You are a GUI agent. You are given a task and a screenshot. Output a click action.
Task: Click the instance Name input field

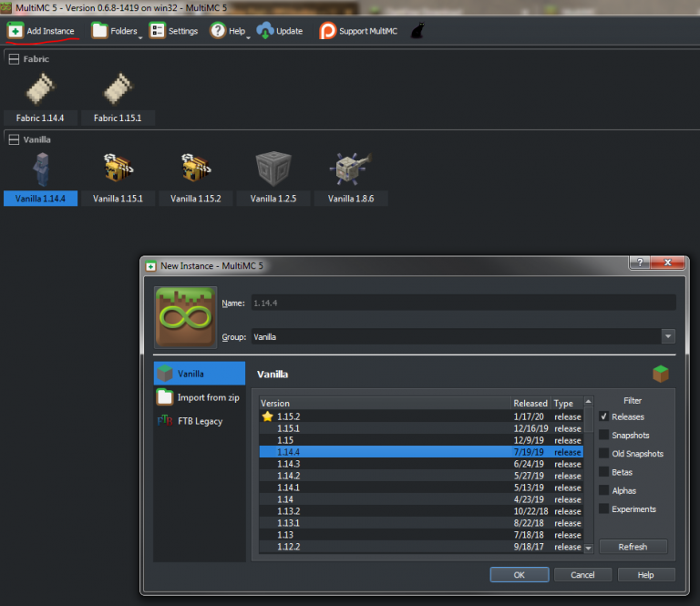click(x=463, y=303)
